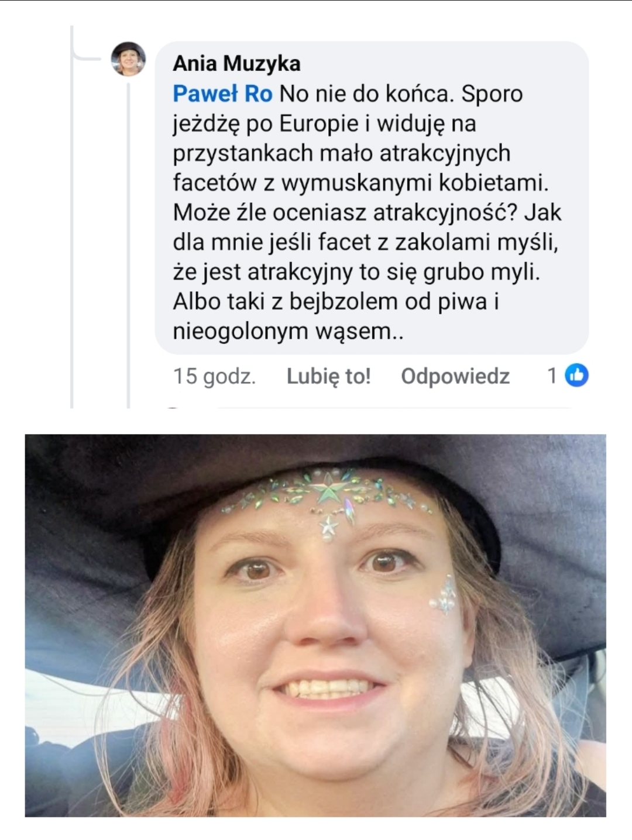Viewport: 632px width, 840px height.
Task: Click the commenter name Ania Muzyka
Action: pos(236,63)
